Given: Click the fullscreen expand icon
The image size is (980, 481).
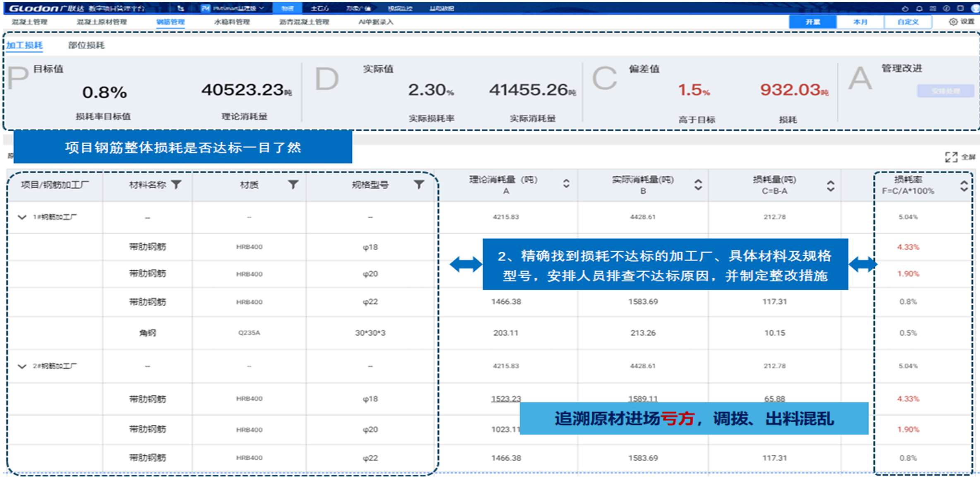Looking at the screenshot, I should (951, 157).
